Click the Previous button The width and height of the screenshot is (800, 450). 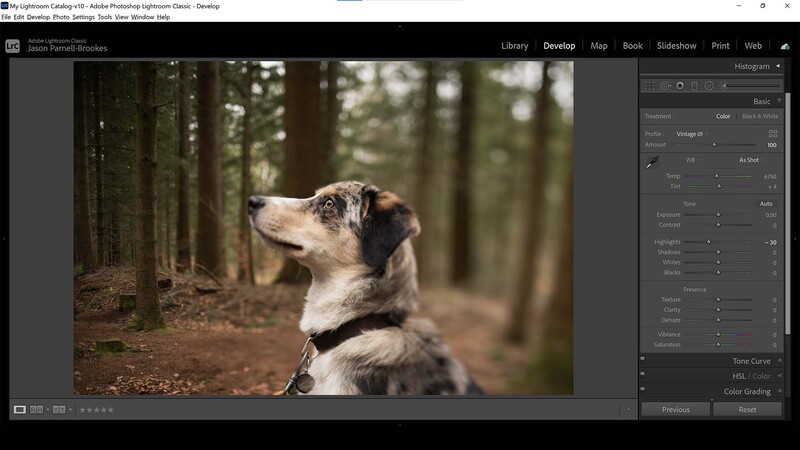676,409
